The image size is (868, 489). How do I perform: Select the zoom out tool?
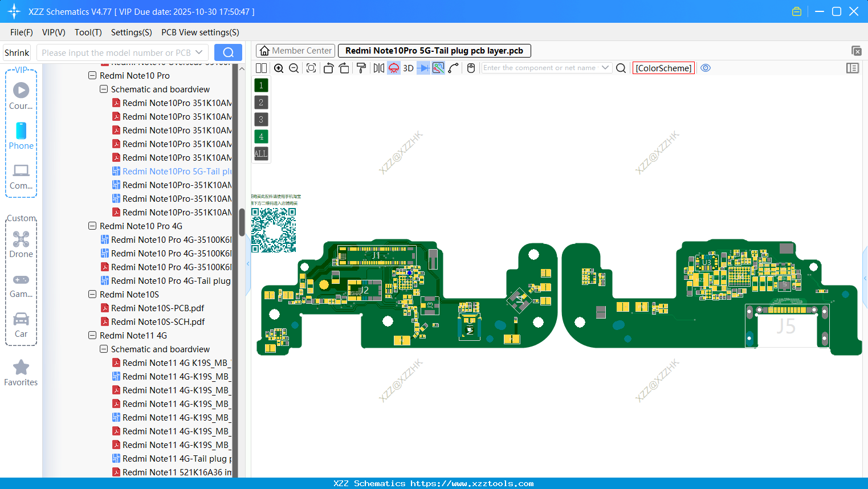point(294,68)
